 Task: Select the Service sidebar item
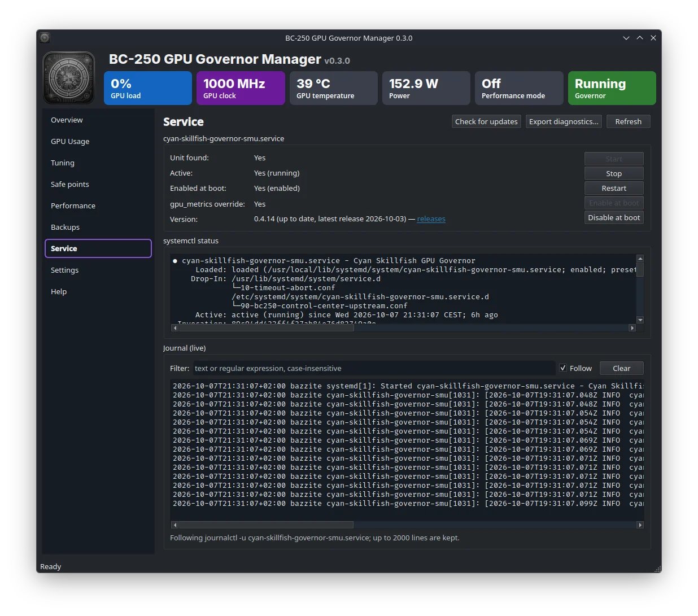pos(98,248)
